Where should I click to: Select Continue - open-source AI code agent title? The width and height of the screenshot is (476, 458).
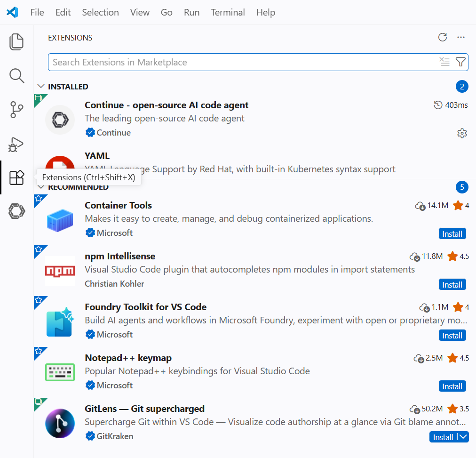point(167,105)
